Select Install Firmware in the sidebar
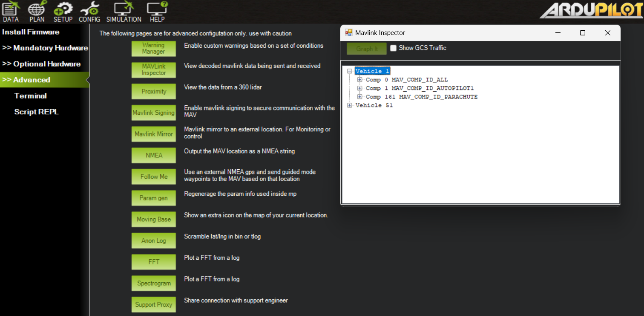 tap(31, 32)
